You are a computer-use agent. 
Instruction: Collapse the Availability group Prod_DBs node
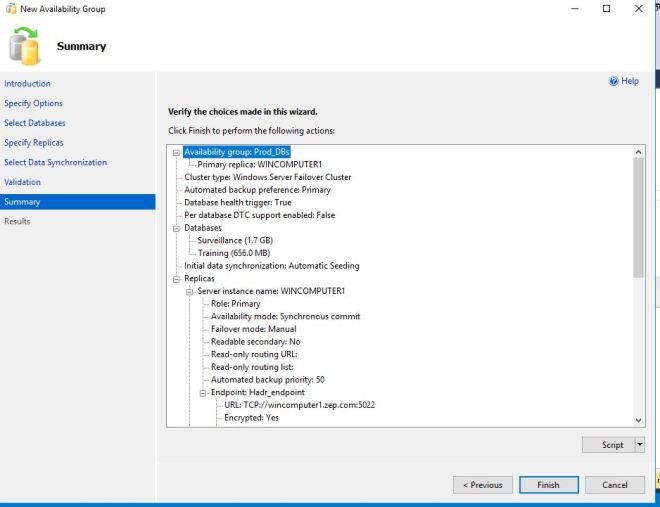pyautogui.click(x=177, y=152)
